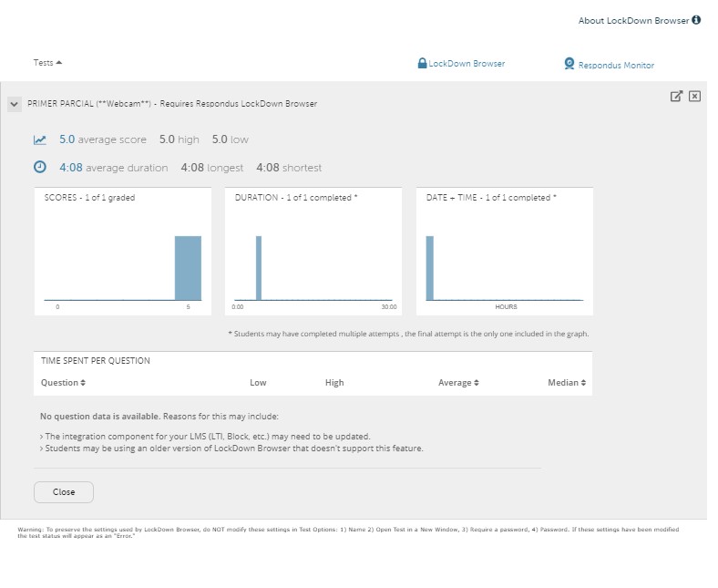Click the average duration clock icon
718x588 pixels.
pyautogui.click(x=40, y=167)
